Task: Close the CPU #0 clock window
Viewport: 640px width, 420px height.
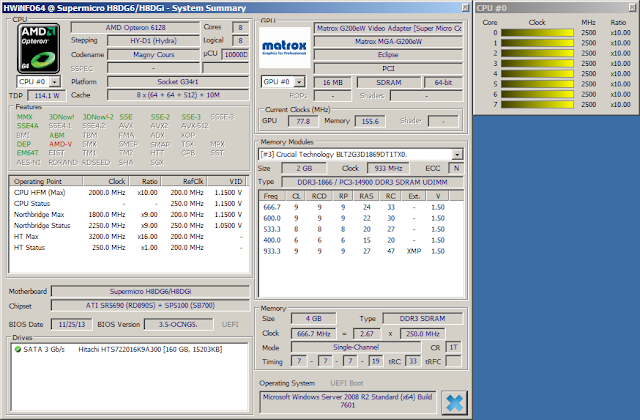Action: [x=632, y=8]
